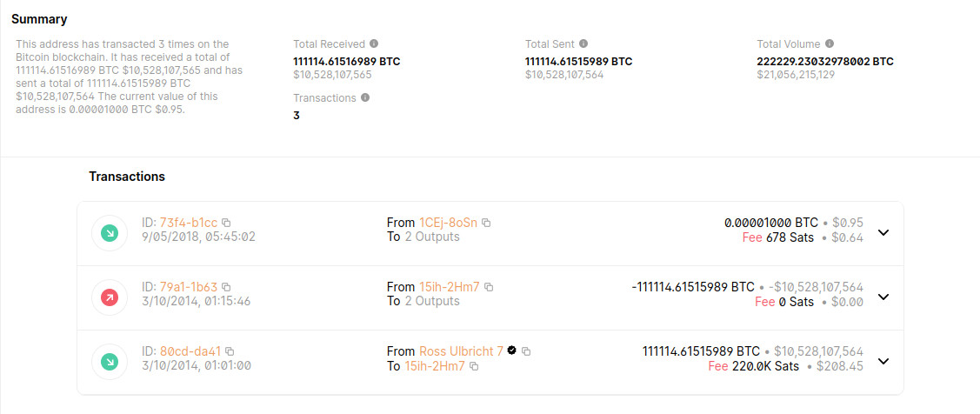Click the red sent arrow icon
The image size is (980, 414).
pos(110,297)
